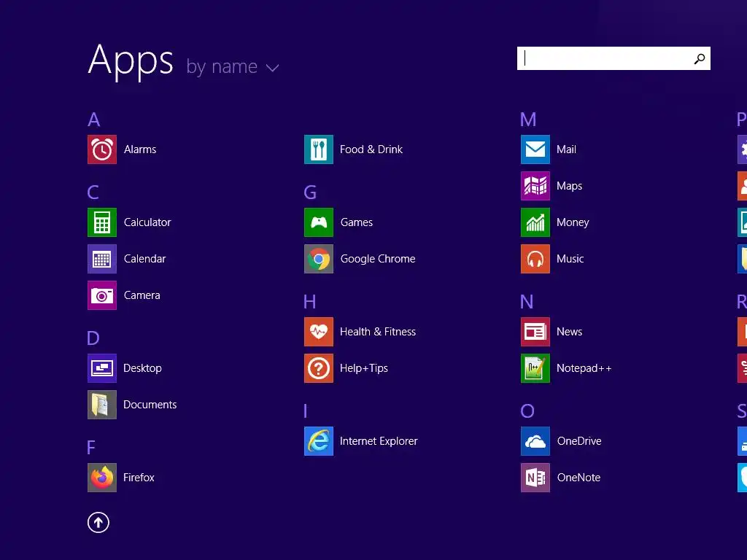Viewport: 747px width, 560px height.
Task: Click the 'Notepad++' label text
Action: pos(584,368)
